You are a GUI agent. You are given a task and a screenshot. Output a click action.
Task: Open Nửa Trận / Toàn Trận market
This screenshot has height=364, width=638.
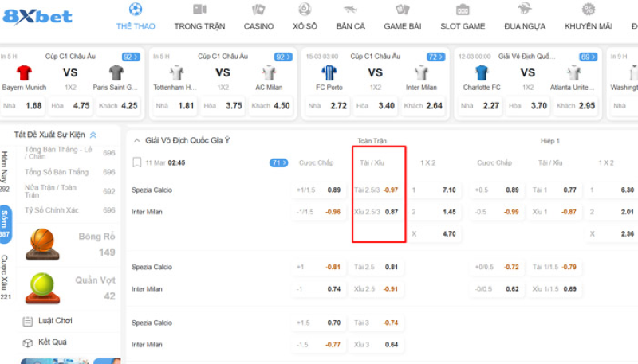tap(69, 191)
